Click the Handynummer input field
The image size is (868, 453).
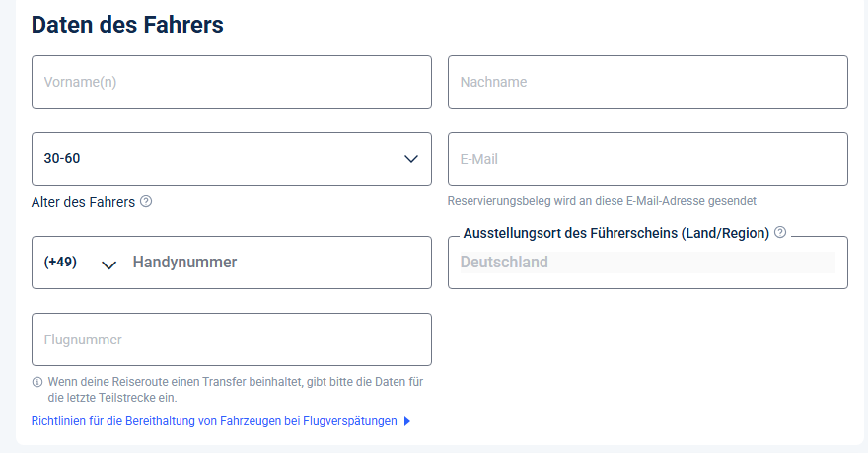click(x=277, y=263)
